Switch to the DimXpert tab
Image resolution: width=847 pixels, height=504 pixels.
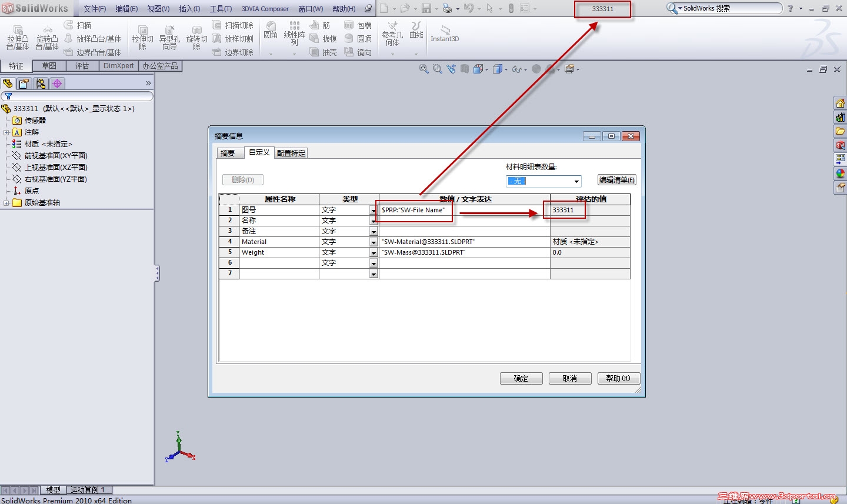pos(118,66)
